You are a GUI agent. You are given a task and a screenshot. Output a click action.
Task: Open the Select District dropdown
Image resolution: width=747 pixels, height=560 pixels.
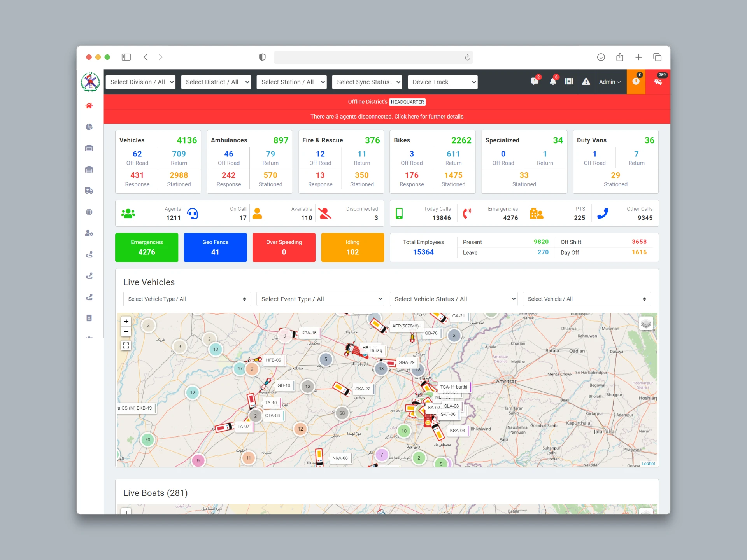(x=216, y=82)
